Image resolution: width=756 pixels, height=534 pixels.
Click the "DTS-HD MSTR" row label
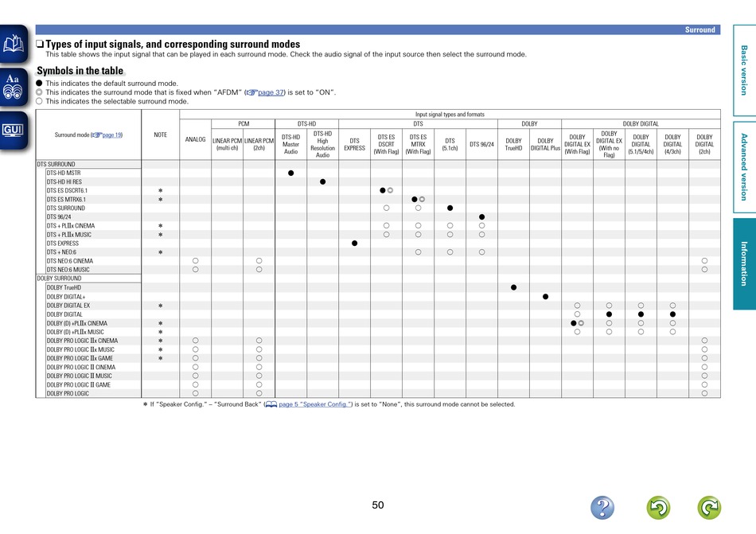click(x=64, y=173)
